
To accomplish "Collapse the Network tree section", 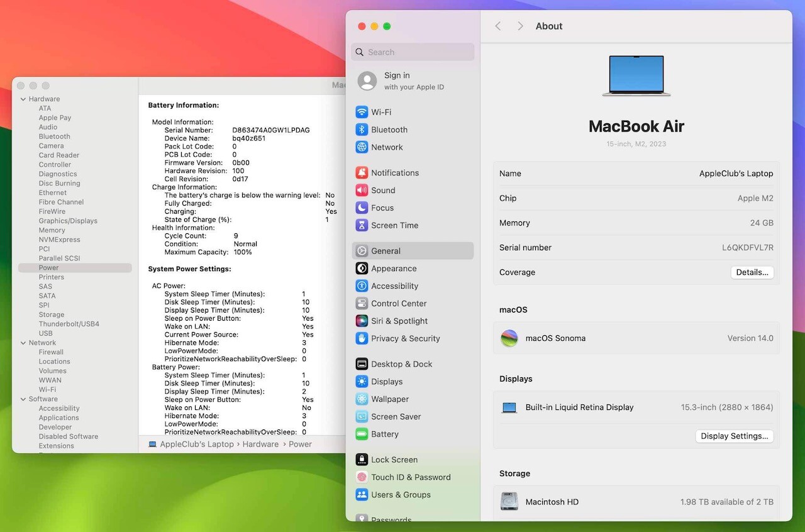I will pyautogui.click(x=23, y=343).
